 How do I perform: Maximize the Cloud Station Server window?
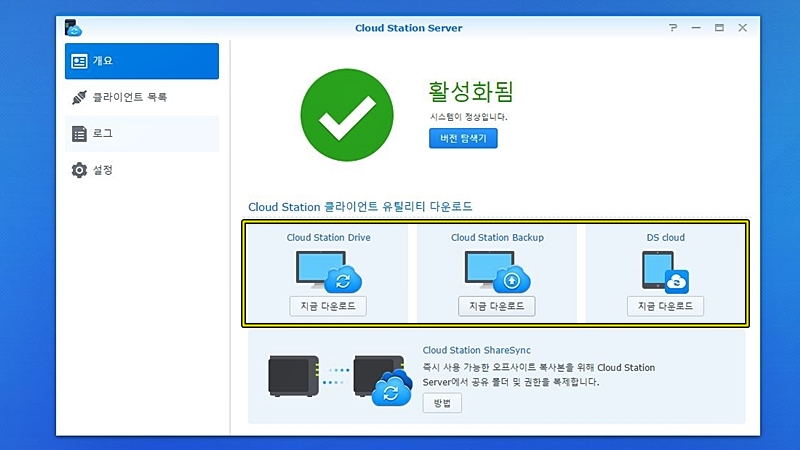719,28
